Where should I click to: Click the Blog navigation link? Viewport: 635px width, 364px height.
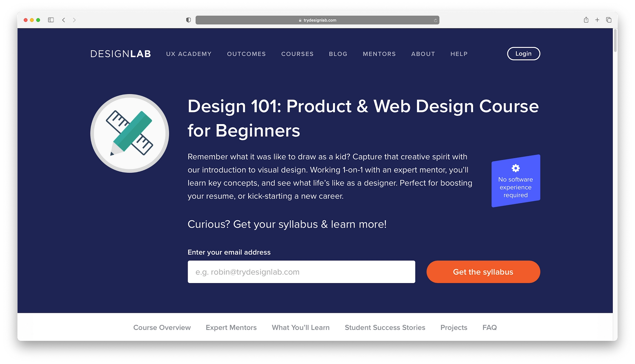click(338, 54)
